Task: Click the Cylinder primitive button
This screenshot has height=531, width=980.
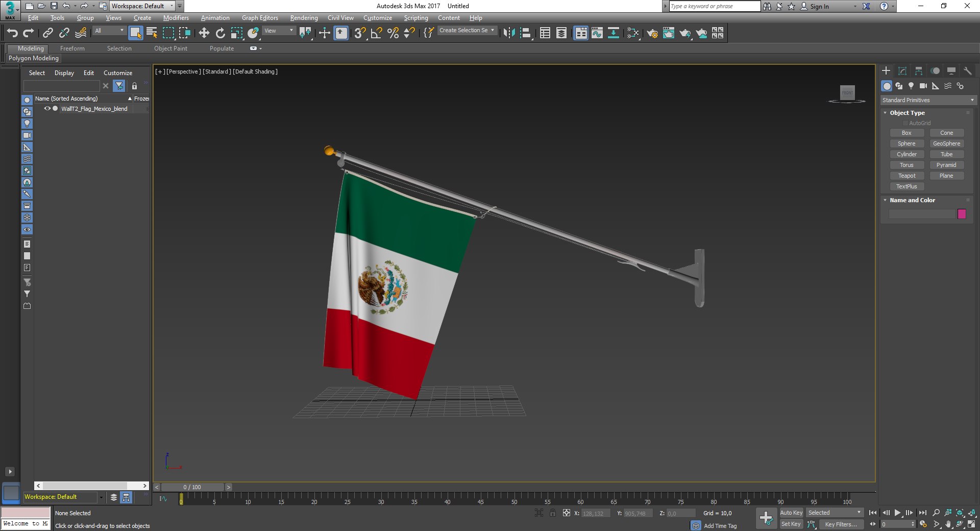Action: point(907,154)
